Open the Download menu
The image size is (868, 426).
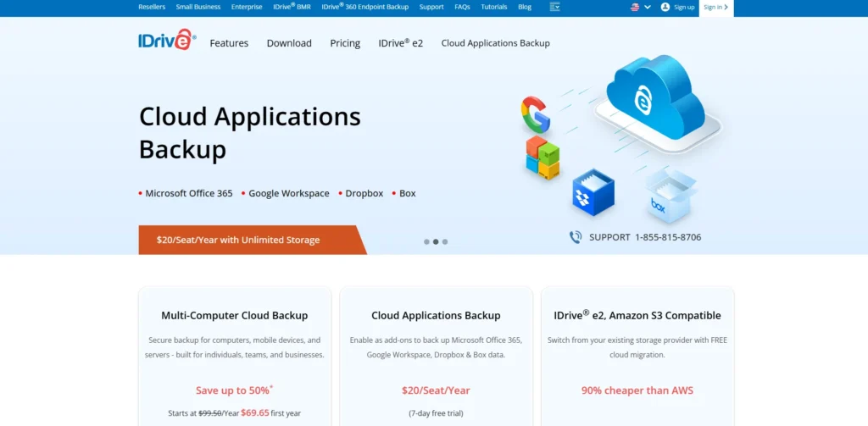(289, 43)
